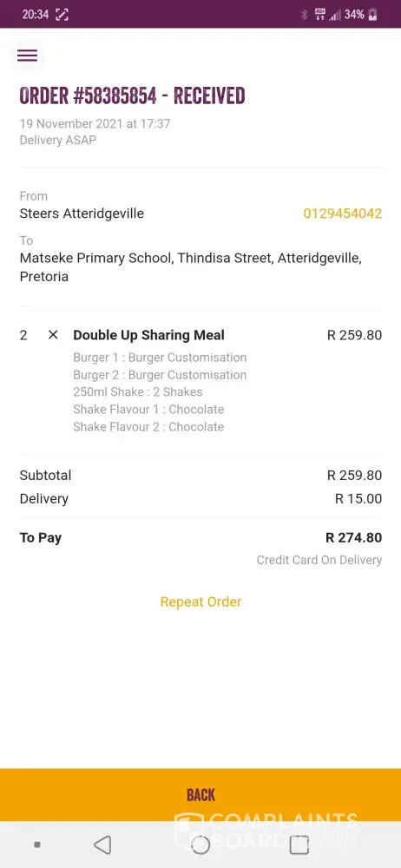Tap the battery icon in status bar
Screen dimensions: 401x868
point(372,15)
